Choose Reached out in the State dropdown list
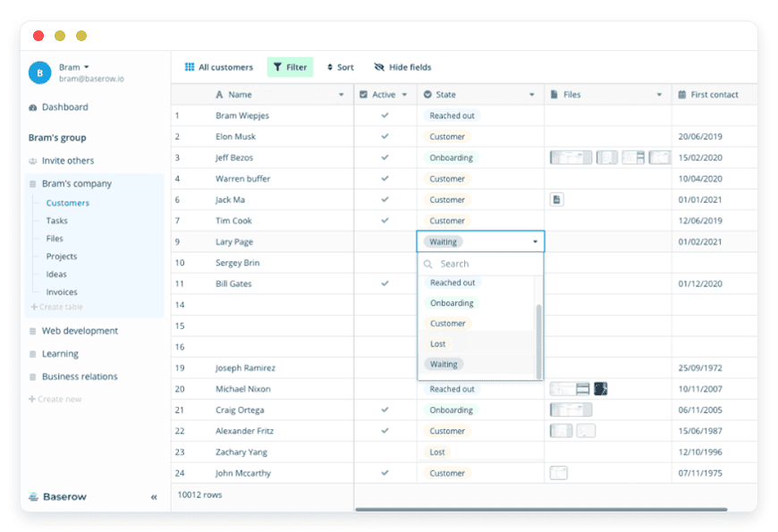This screenshot has width=778, height=532. 452,283
